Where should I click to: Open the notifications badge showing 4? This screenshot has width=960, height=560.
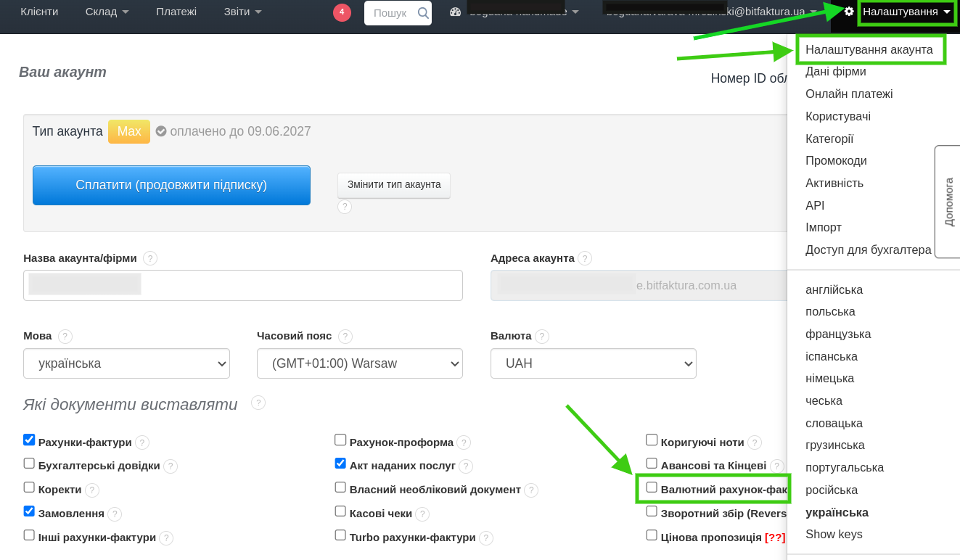coord(342,12)
